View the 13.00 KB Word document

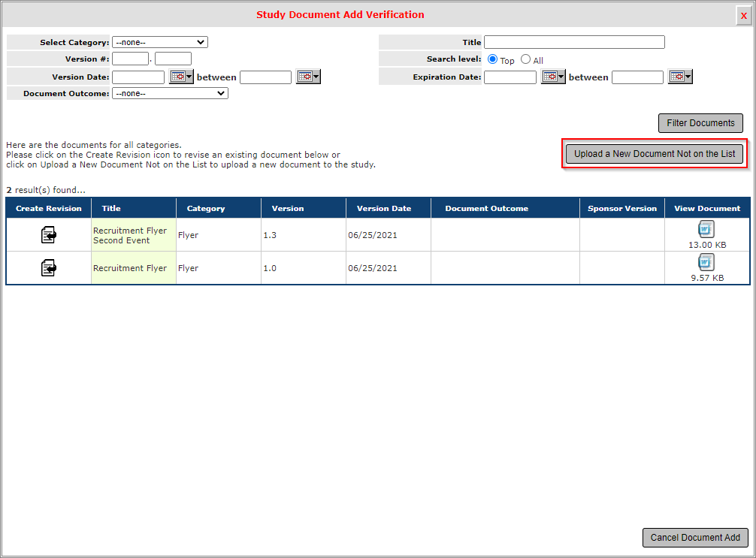[x=706, y=229]
